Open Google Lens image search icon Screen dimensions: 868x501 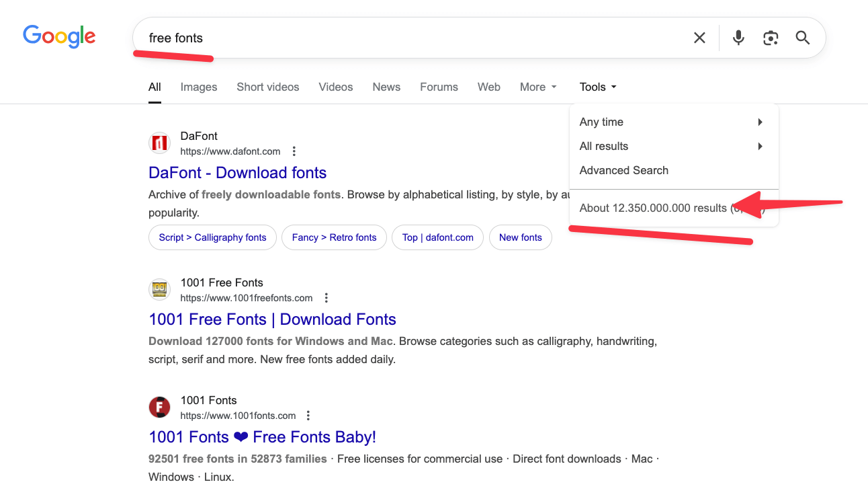[771, 38]
